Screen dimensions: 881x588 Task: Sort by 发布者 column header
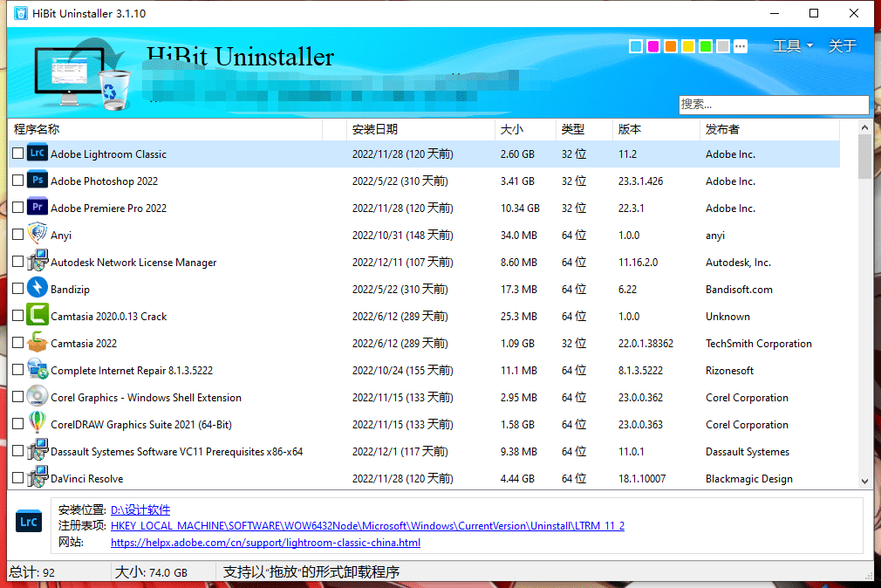coord(769,129)
